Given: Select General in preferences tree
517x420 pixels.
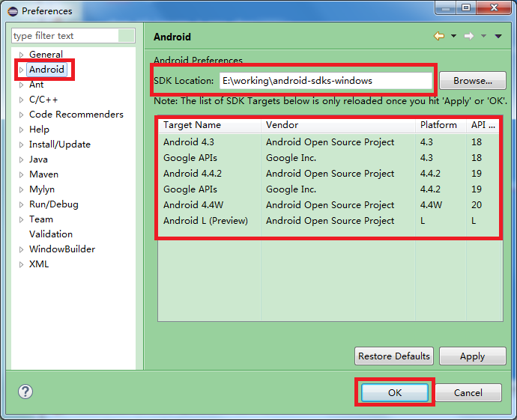Looking at the screenshot, I should [x=46, y=55].
